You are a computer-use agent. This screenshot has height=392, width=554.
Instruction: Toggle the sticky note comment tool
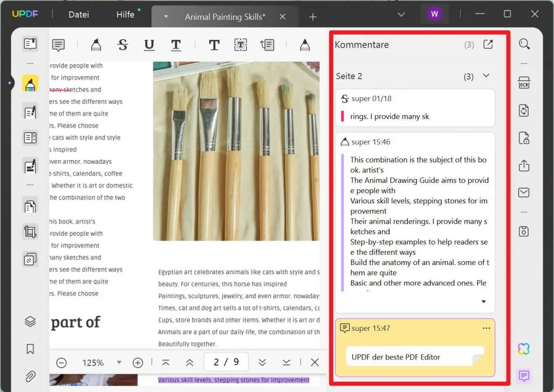[x=58, y=45]
